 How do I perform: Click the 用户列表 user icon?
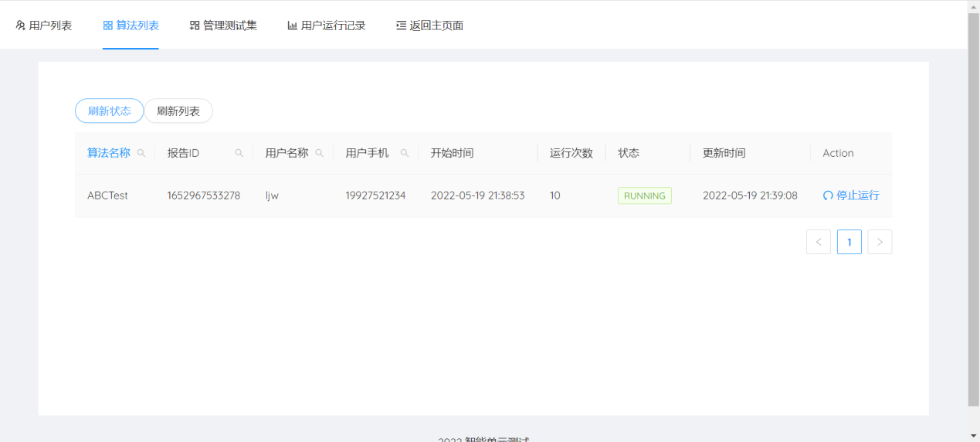[21, 25]
